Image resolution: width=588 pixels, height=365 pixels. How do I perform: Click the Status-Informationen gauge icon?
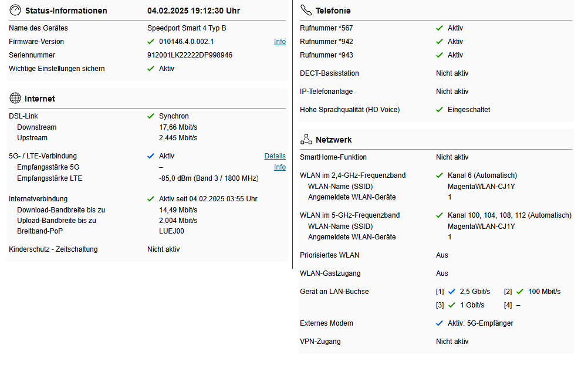pyautogui.click(x=15, y=11)
